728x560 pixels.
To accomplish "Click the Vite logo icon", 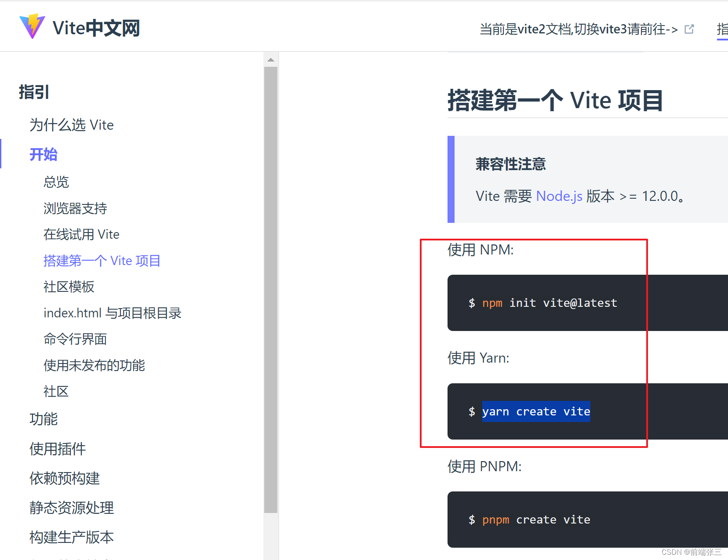I will pos(32,26).
